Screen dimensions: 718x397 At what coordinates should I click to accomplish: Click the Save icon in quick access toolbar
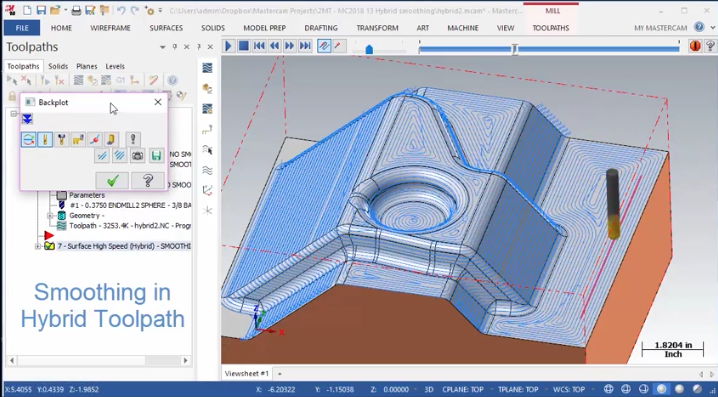click(41, 10)
